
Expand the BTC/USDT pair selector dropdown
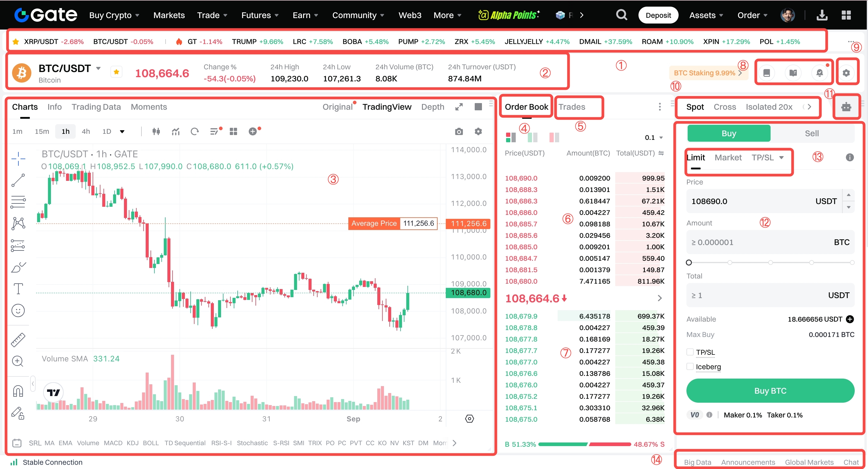click(98, 68)
